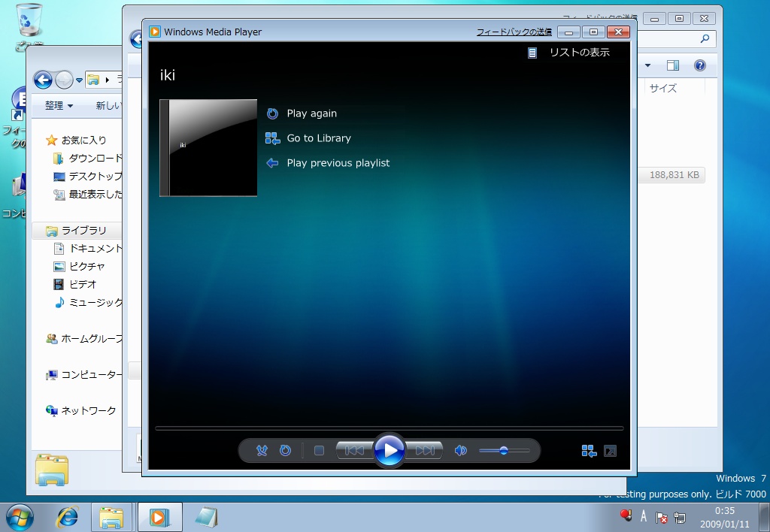Toggle repeat mode in Media Player
Image resolution: width=770 pixels, height=532 pixels.
pyautogui.click(x=285, y=451)
